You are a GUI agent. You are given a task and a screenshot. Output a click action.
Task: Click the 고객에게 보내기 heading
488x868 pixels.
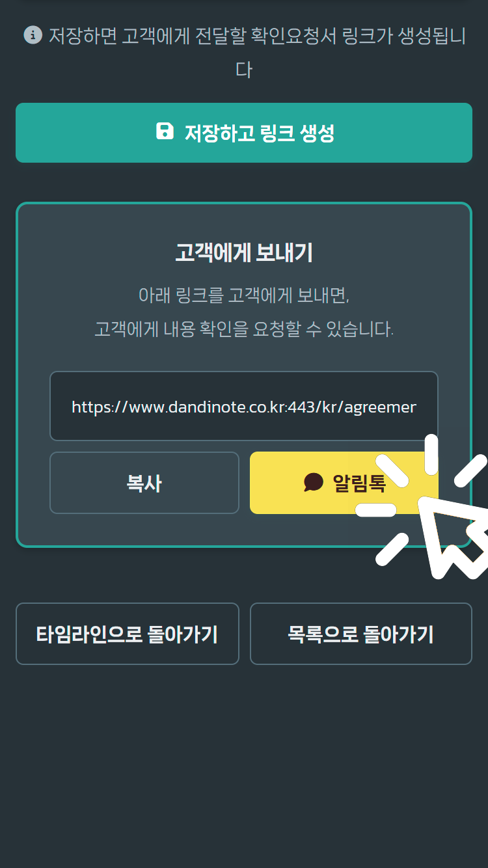coord(244,252)
